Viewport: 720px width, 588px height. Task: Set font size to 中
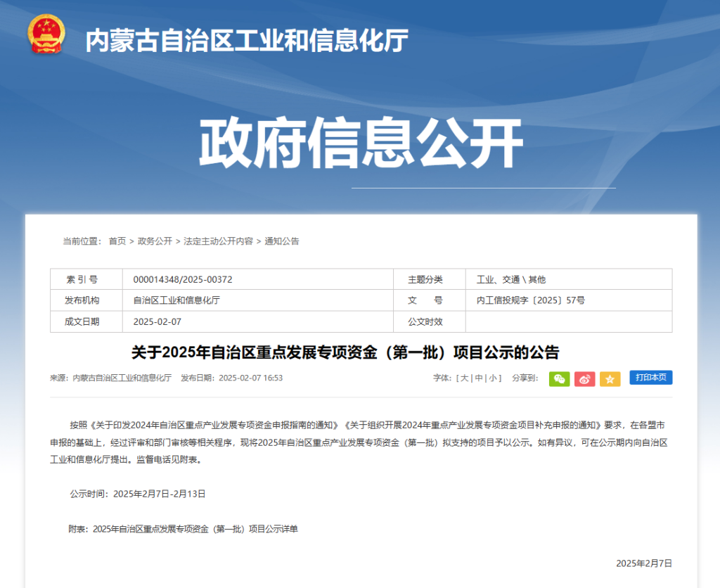pyautogui.click(x=479, y=378)
